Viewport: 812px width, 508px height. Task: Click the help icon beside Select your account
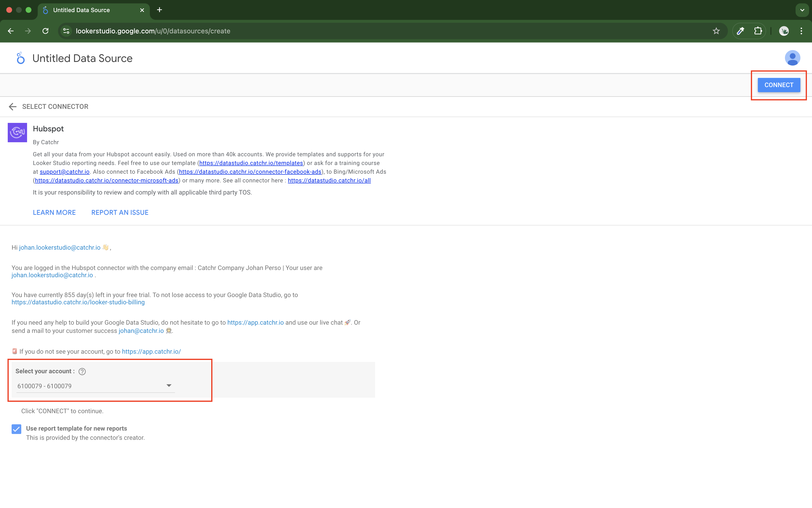tap(82, 371)
